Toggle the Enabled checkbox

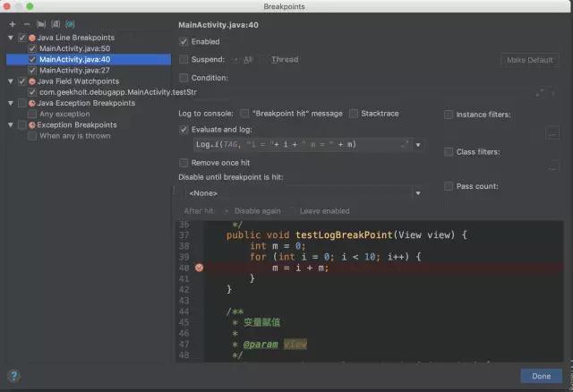(184, 42)
